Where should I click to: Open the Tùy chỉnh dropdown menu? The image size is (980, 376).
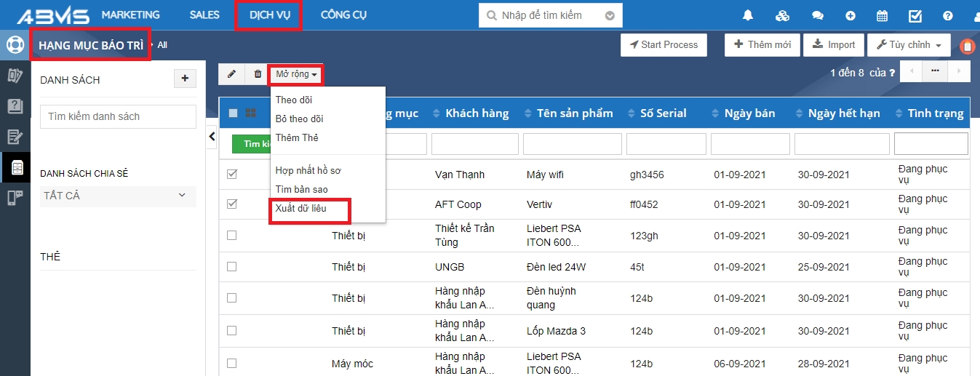click(908, 45)
